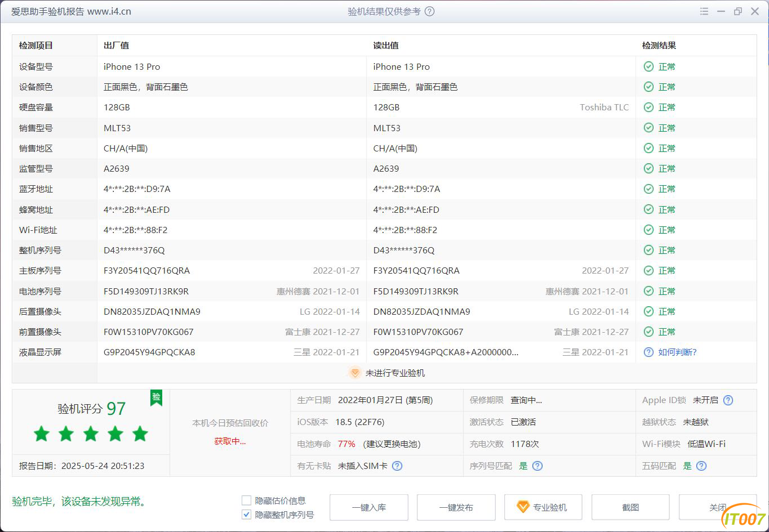Enable the 隐藏估价信息 checkbox
The width and height of the screenshot is (769, 532).
(x=246, y=500)
